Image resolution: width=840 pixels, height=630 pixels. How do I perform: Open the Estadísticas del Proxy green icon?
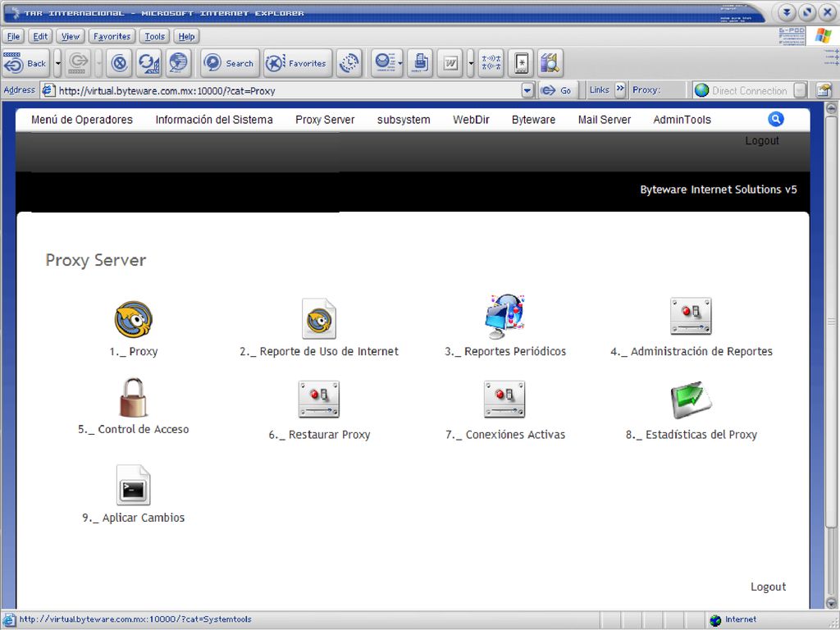coord(691,400)
